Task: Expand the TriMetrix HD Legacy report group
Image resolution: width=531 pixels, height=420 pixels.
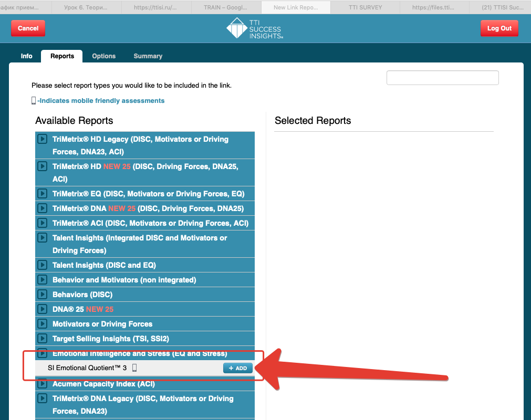Action: tap(43, 139)
